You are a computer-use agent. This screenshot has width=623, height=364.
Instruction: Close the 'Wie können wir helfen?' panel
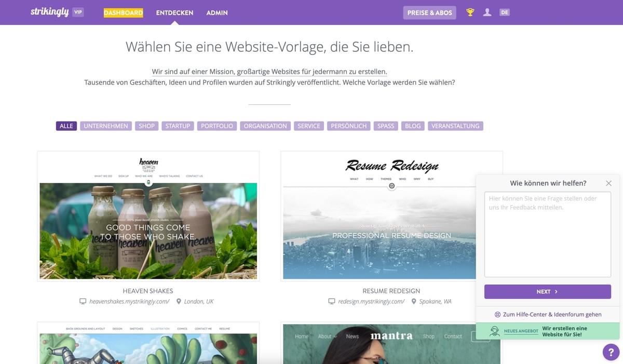[x=608, y=183]
